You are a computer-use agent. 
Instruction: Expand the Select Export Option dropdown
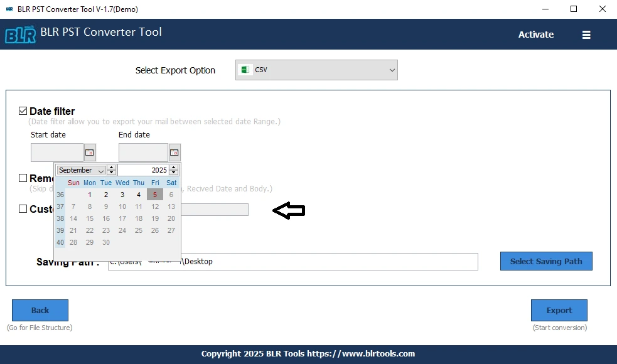(x=316, y=70)
